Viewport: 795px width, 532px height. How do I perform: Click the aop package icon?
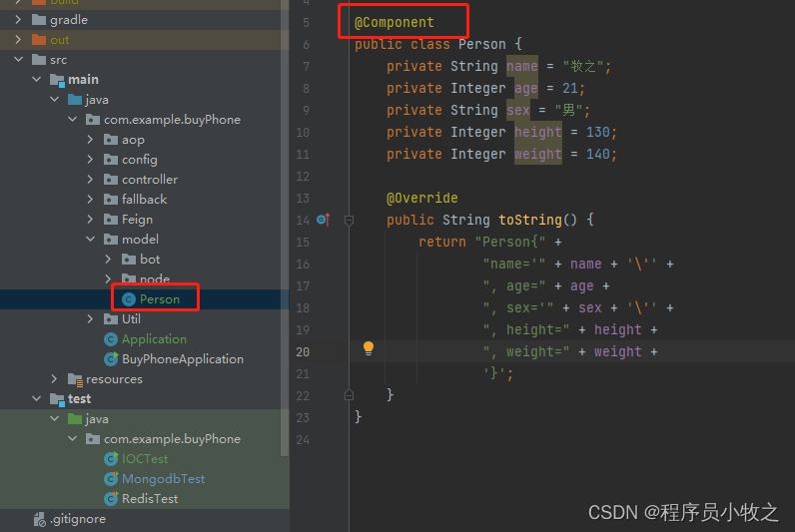point(111,140)
